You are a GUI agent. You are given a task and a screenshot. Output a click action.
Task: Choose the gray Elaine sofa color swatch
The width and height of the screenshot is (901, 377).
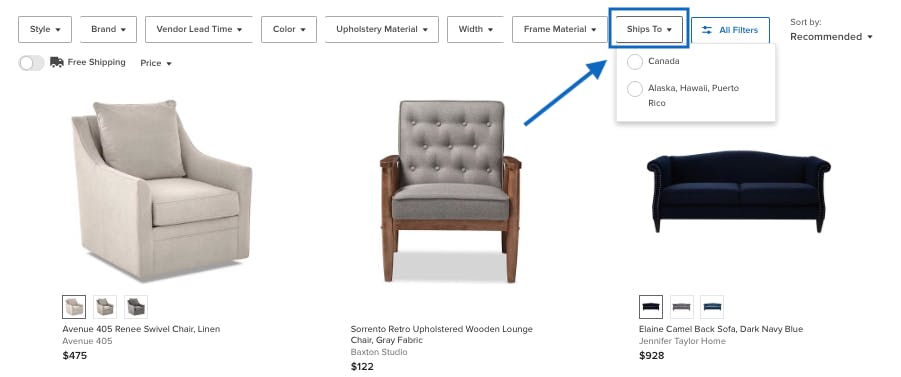681,307
